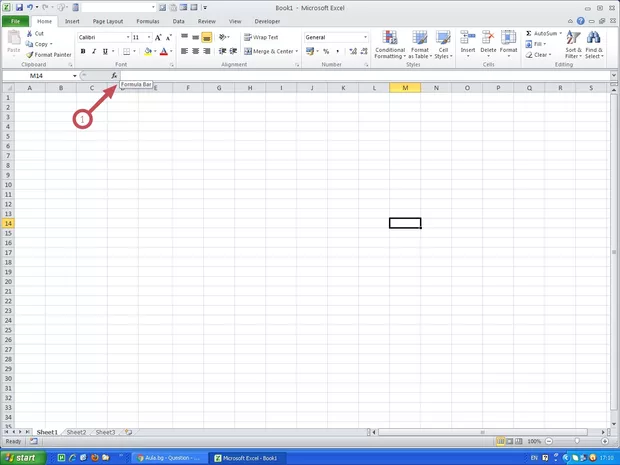Image resolution: width=620 pixels, height=465 pixels.
Task: Open the font size 11 dropdown
Action: 149,38
